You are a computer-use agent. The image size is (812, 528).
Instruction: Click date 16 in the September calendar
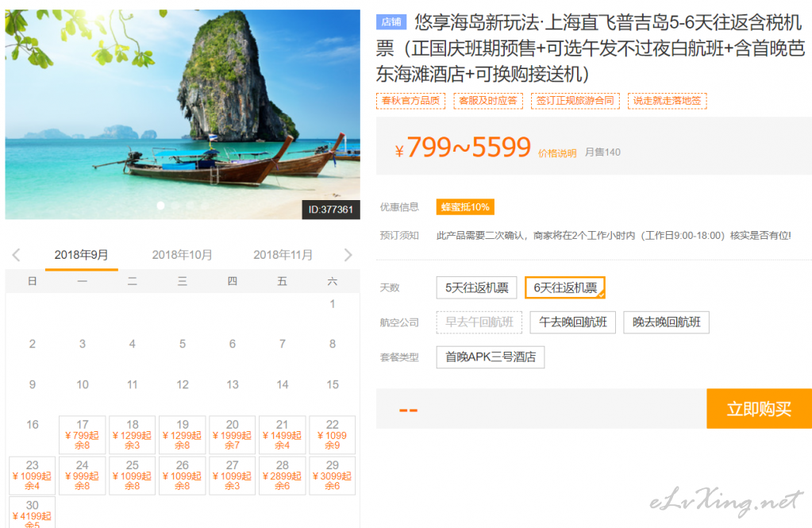point(32,424)
